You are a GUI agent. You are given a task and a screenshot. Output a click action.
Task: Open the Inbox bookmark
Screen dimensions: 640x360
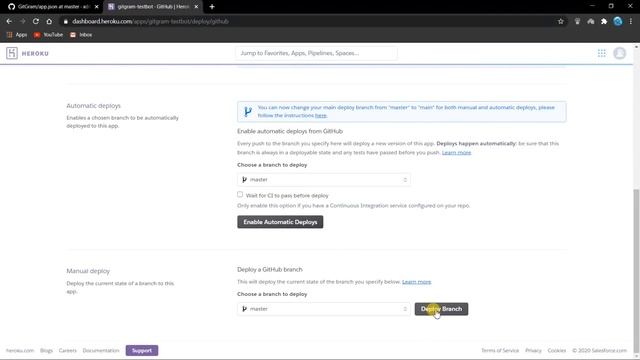click(x=81, y=35)
